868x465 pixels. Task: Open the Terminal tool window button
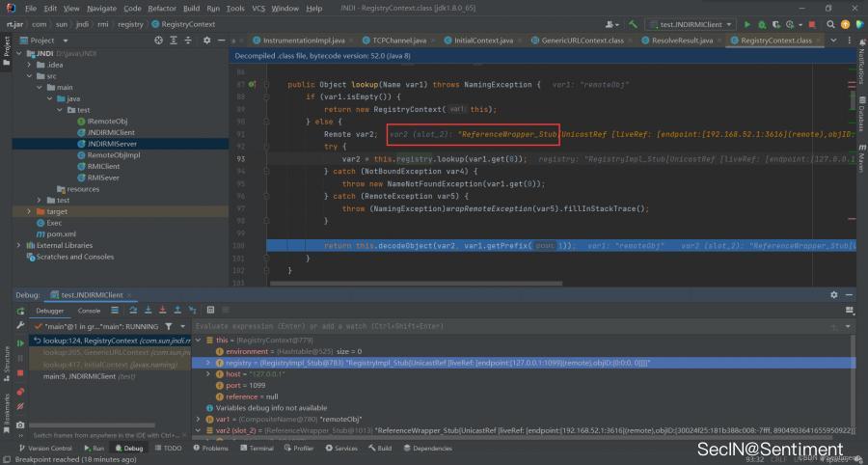[258, 449]
